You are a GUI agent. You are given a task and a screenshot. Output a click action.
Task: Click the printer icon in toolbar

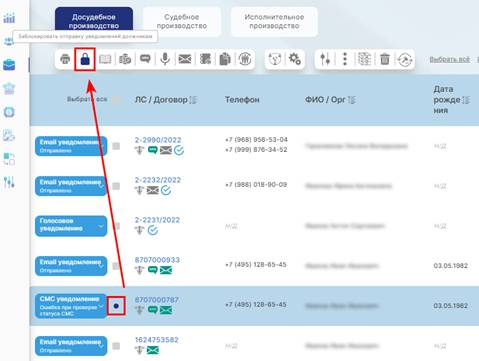point(65,59)
